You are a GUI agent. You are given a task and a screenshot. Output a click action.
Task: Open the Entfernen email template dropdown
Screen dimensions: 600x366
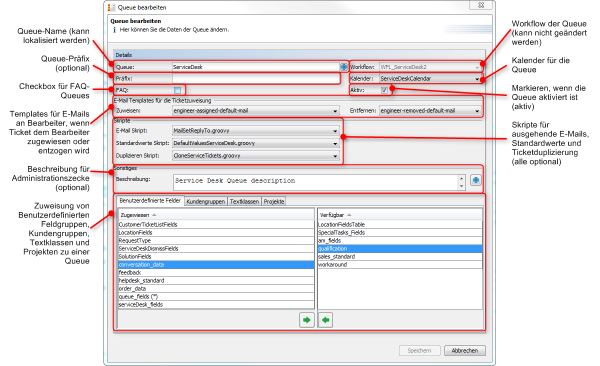[430, 111]
